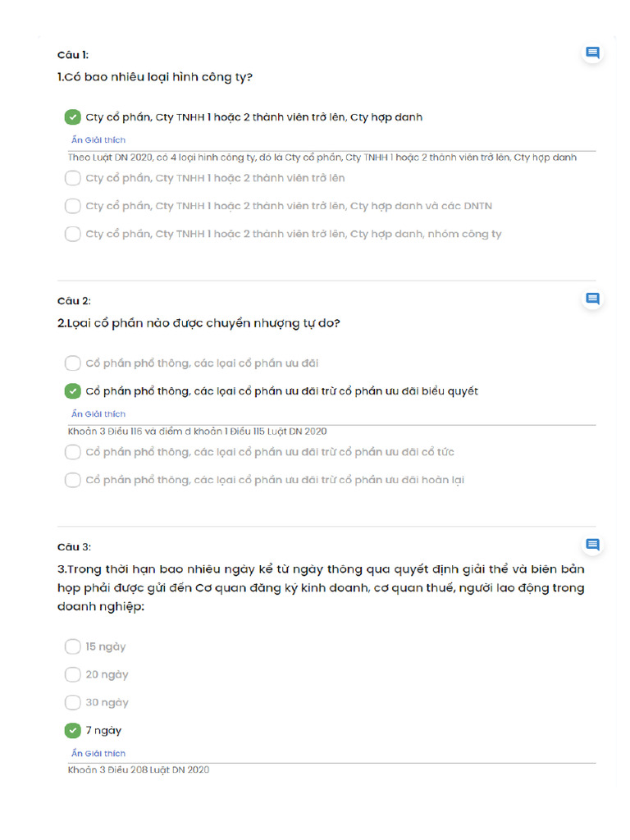Open comment icon for Câu 2
630x840 pixels.
[592, 299]
